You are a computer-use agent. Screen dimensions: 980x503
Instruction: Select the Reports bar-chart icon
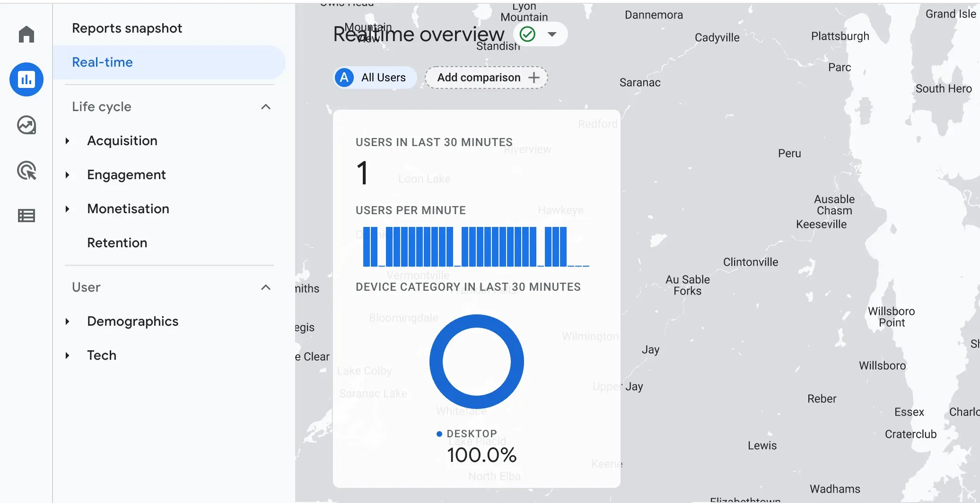(x=26, y=79)
